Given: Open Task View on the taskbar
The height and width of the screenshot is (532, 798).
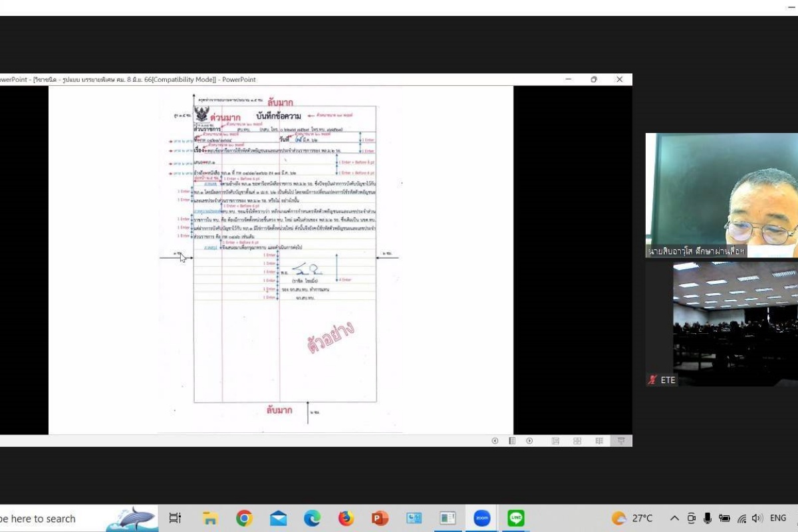Looking at the screenshot, I should 175,518.
